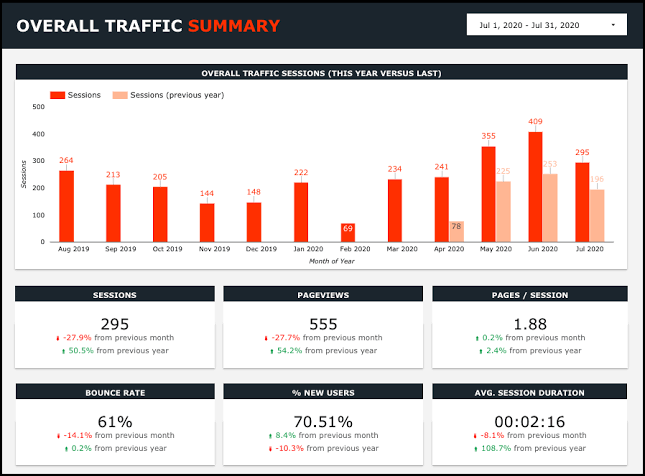This screenshot has height=476, width=645.
Task: Click the PAGES / SESSION card header
Action: [x=530, y=294]
